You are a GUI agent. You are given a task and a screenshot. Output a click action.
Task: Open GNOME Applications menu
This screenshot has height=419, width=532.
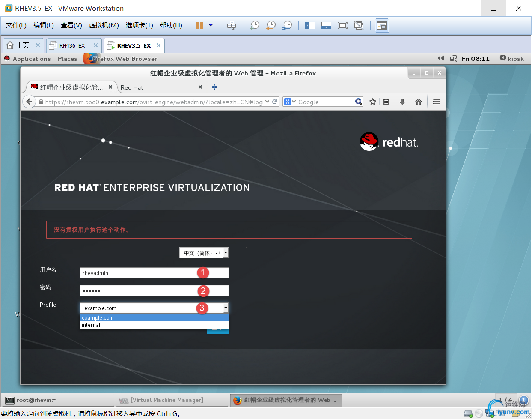click(32, 59)
